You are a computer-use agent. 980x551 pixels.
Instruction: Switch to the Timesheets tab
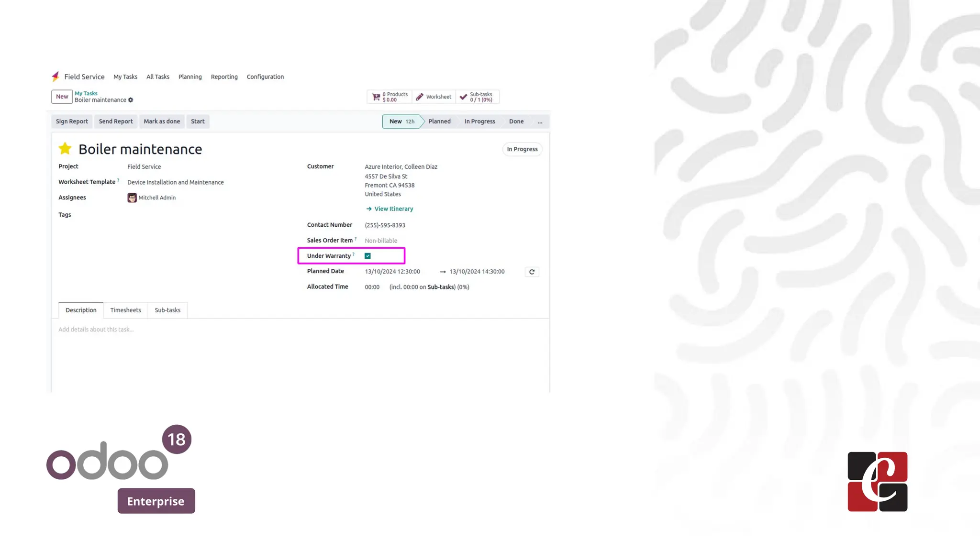click(125, 310)
